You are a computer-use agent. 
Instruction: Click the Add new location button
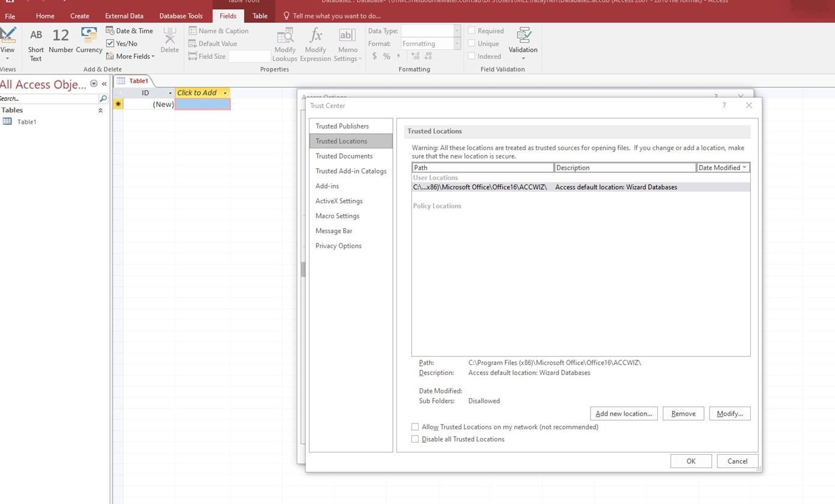coord(623,413)
